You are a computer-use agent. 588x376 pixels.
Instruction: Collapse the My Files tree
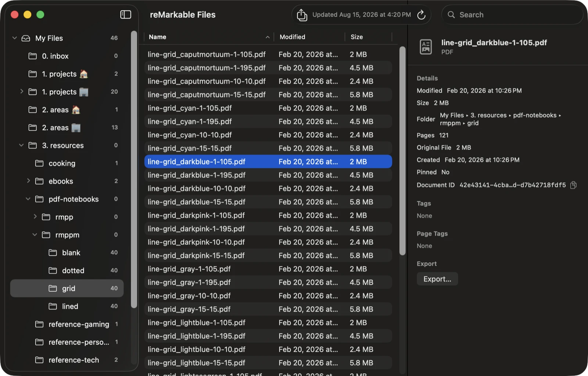(15, 38)
